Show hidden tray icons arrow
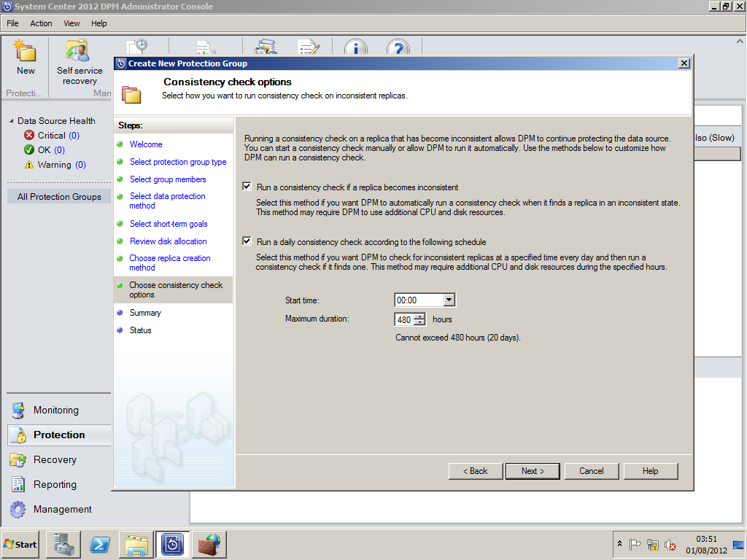The image size is (747, 560). click(x=619, y=544)
